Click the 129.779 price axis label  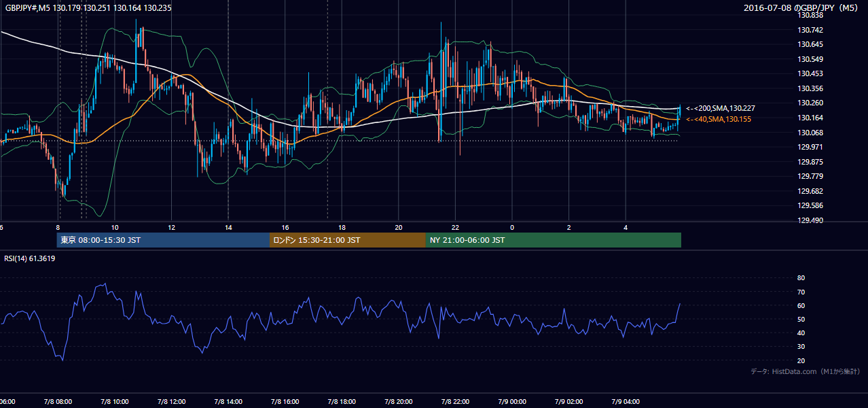pos(810,176)
